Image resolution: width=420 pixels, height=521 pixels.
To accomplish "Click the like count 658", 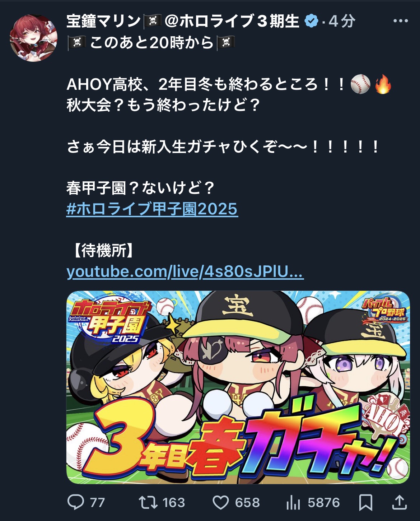I will (x=247, y=503).
